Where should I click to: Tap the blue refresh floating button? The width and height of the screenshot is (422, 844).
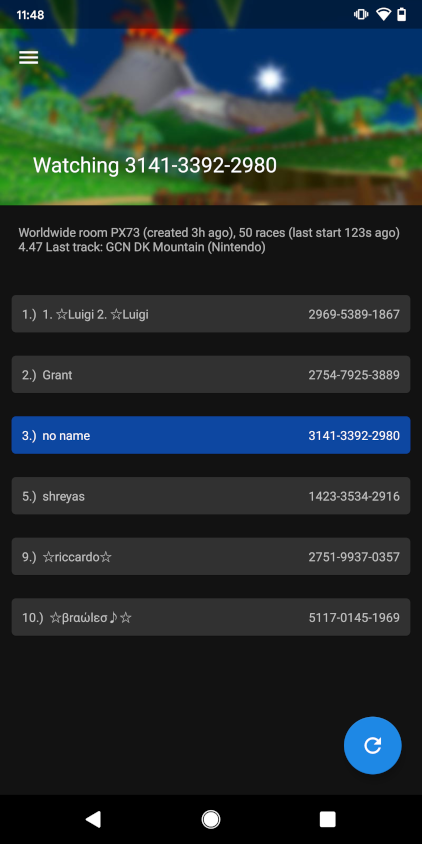[x=372, y=745]
